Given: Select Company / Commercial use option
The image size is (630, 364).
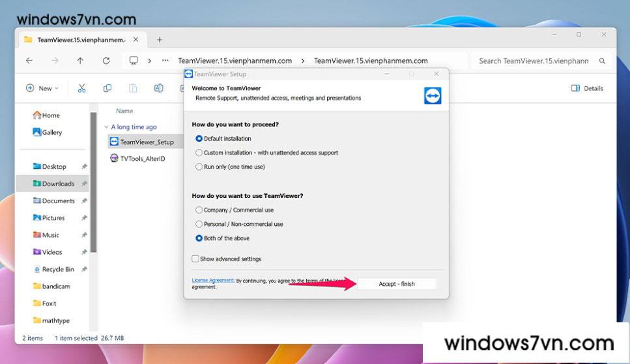Looking at the screenshot, I should [235, 210].
